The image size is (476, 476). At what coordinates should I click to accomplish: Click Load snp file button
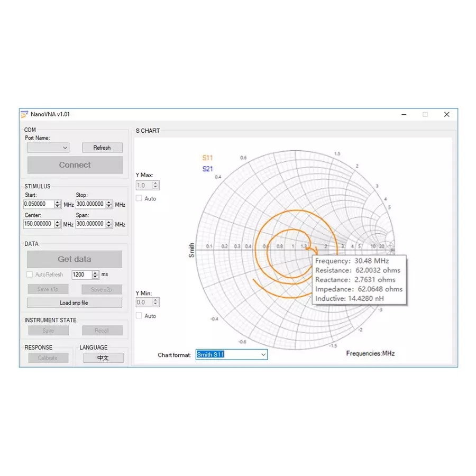pyautogui.click(x=75, y=303)
